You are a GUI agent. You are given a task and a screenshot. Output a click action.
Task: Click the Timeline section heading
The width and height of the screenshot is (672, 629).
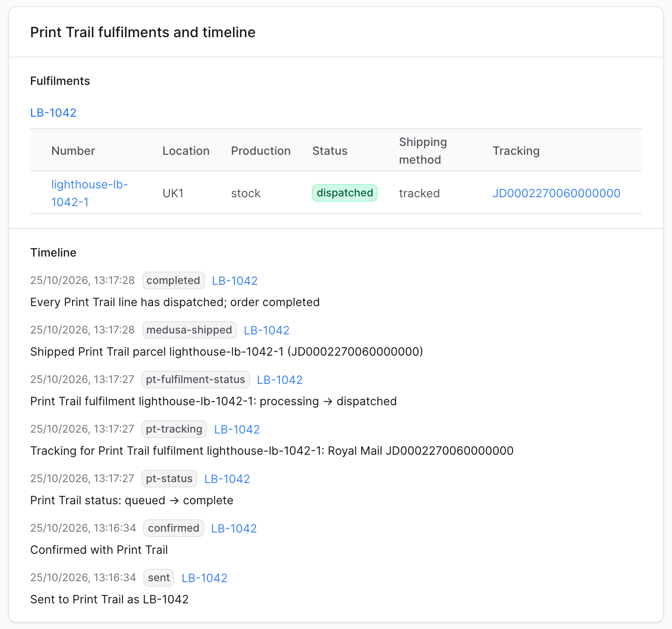53,253
